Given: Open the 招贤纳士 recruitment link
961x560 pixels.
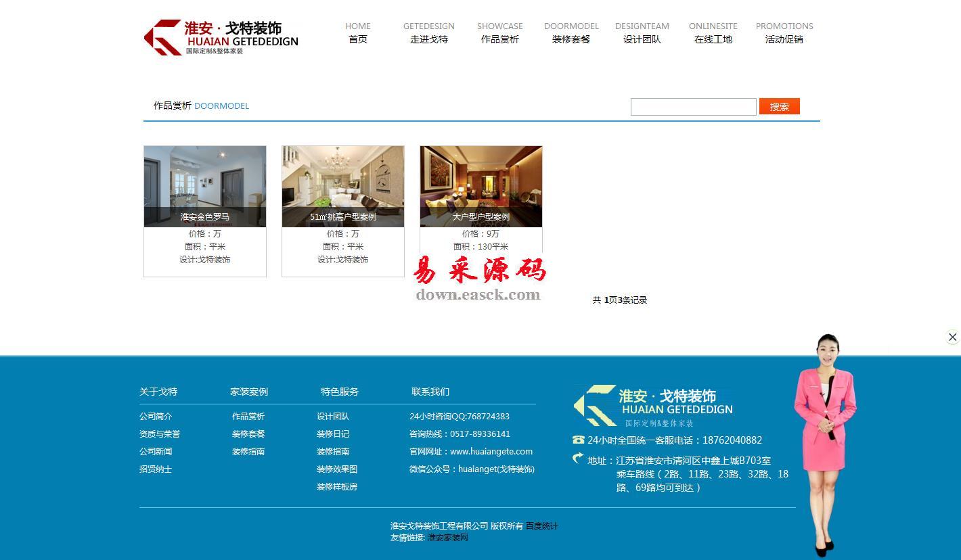Looking at the screenshot, I should pos(156,469).
